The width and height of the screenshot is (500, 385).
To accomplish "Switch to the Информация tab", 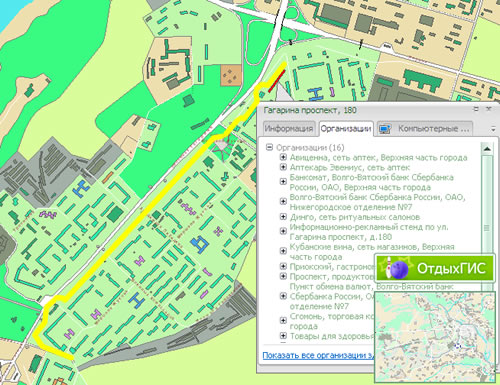I will point(289,129).
